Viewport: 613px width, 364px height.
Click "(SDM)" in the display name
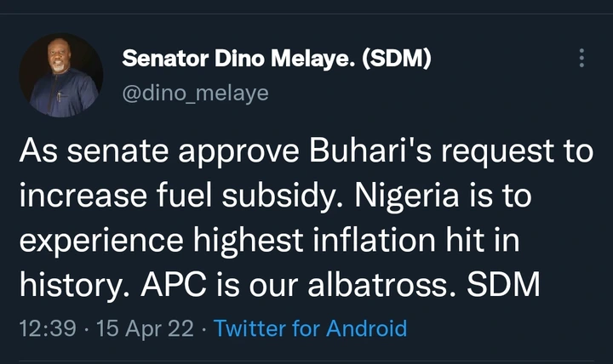pyautogui.click(x=401, y=59)
